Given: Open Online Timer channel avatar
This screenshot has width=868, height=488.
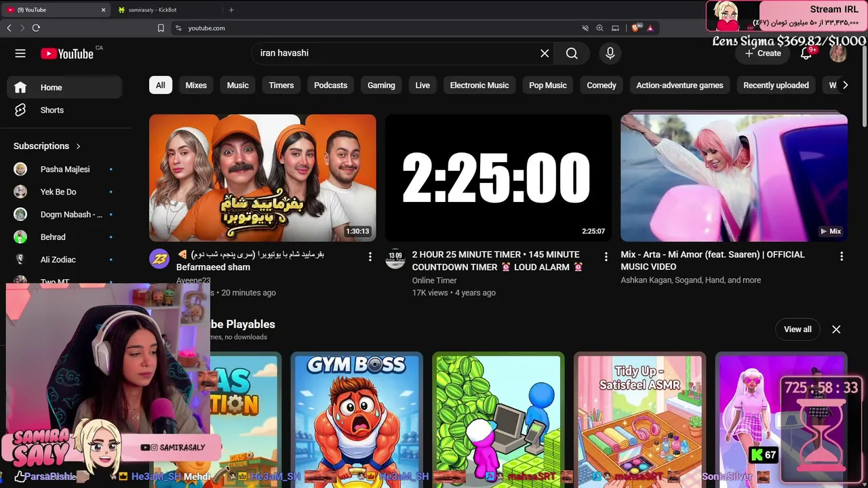Looking at the screenshot, I should pyautogui.click(x=395, y=259).
